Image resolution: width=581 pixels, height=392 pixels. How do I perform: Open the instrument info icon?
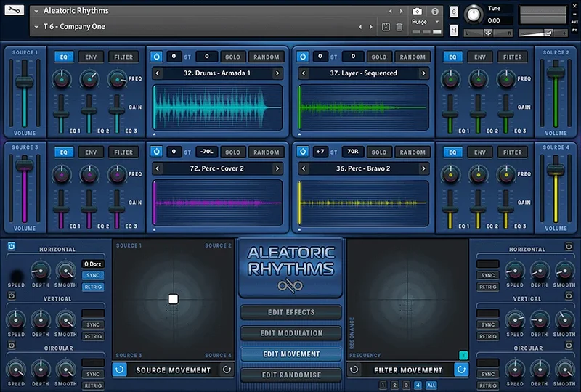pyautogui.click(x=434, y=12)
